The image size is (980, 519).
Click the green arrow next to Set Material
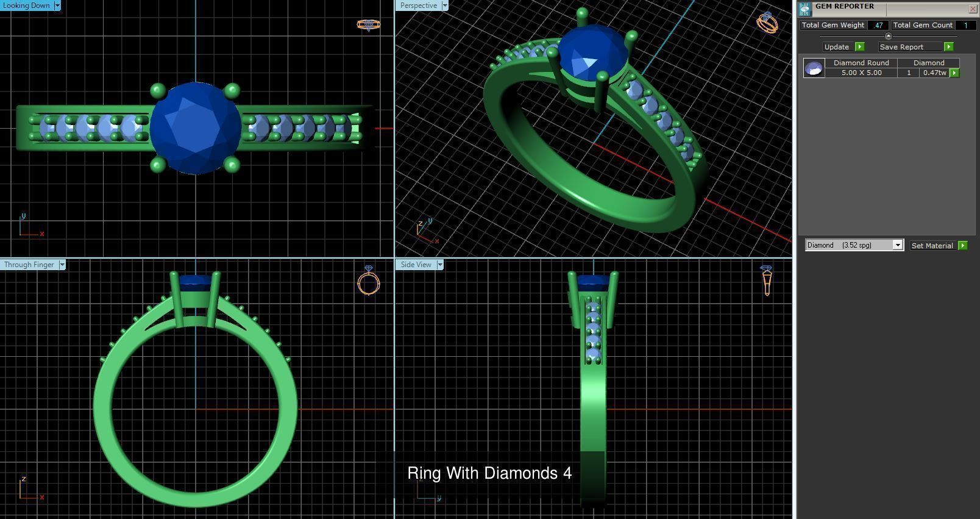coord(962,245)
